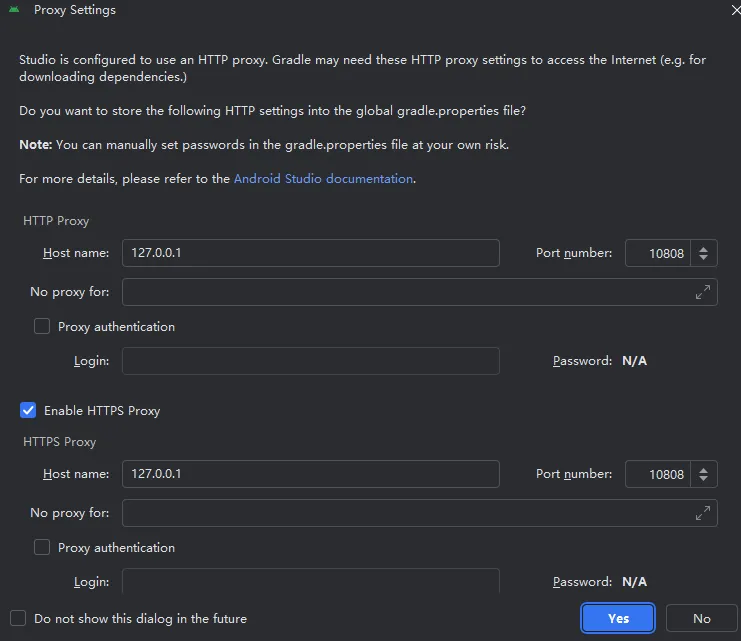Click the HTTPS Proxy host name field

(310, 474)
